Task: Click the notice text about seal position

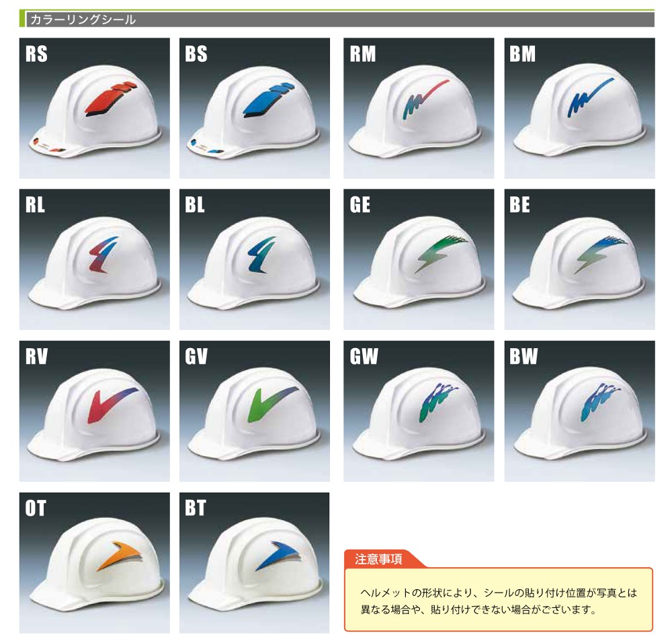Action: coord(499,601)
